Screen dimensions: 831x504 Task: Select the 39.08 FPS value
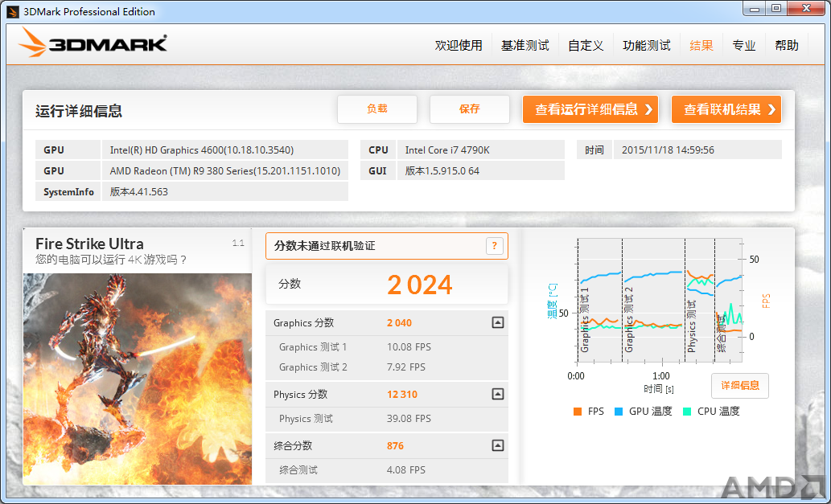[x=409, y=419]
